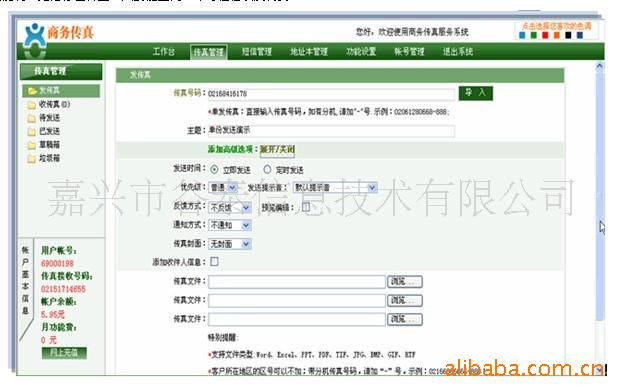Pick the orange theme color swatch
Image resolution: width=620 pixels, height=387 pixels.
557,35
